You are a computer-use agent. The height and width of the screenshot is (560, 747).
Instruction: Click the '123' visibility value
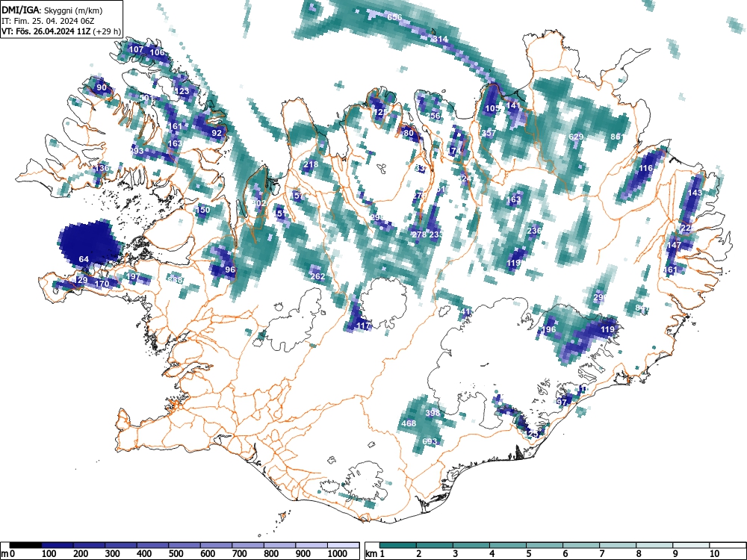pos(182,91)
